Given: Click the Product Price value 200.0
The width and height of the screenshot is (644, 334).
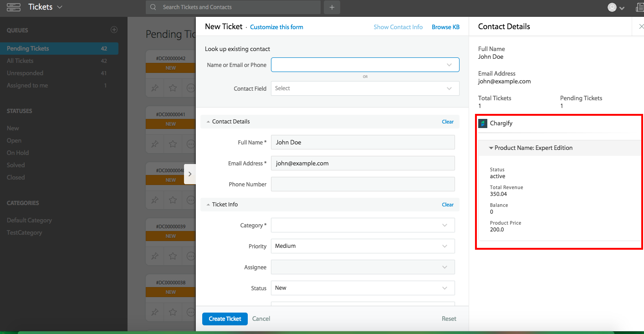Looking at the screenshot, I should [x=497, y=230].
